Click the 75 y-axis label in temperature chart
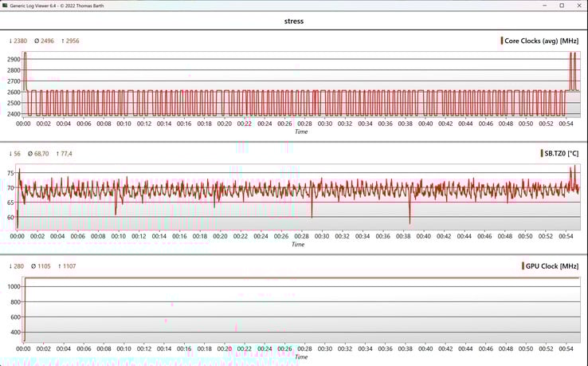The width and height of the screenshot is (588, 366). click(x=10, y=173)
